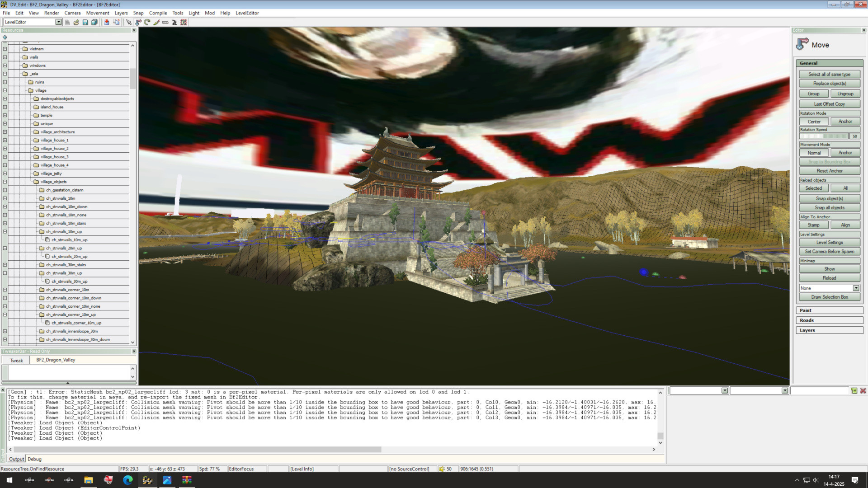Click the Save icon in the toolbar

86,22
